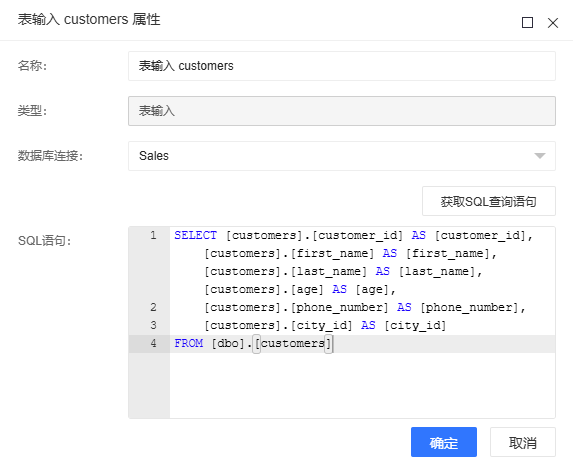Click [first_name] alias in SQL text

coord(448,253)
